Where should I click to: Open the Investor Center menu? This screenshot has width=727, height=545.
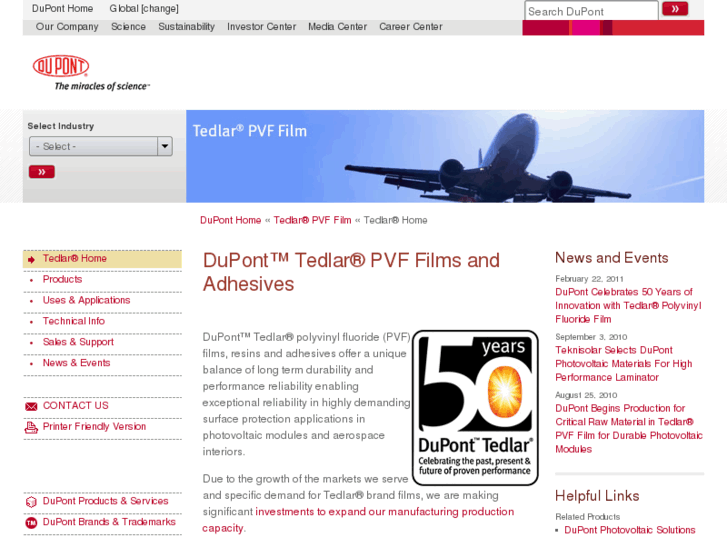[261, 27]
